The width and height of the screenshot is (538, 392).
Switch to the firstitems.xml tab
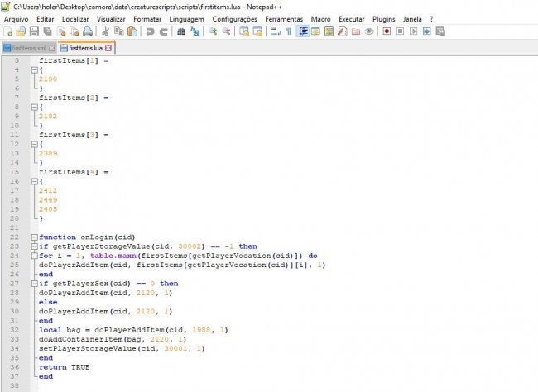(x=29, y=48)
